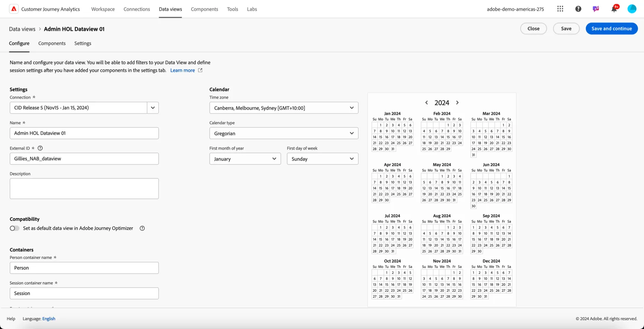Screen dimensions: 644x329
Task: Click the Learn more external link icon
Action: [200, 70]
